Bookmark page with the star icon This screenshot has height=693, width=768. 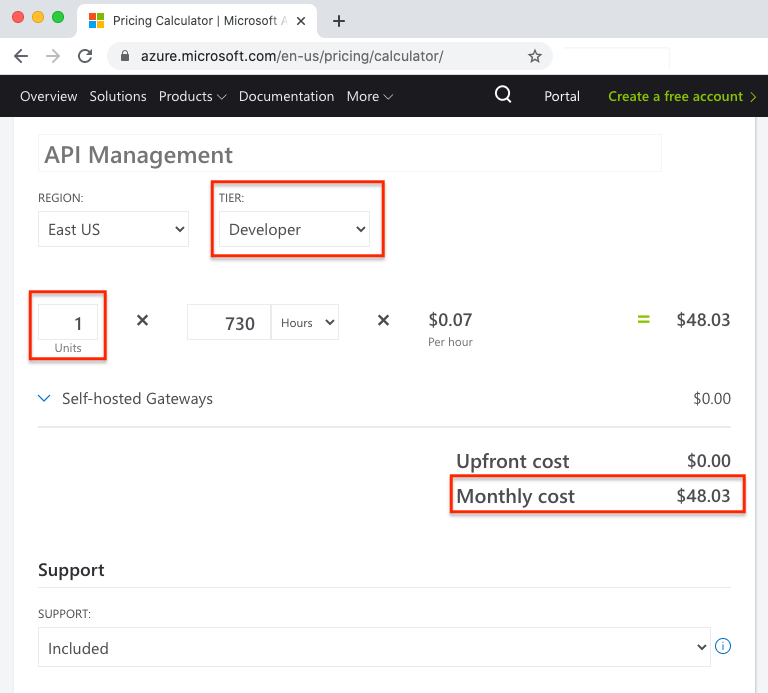(x=534, y=56)
